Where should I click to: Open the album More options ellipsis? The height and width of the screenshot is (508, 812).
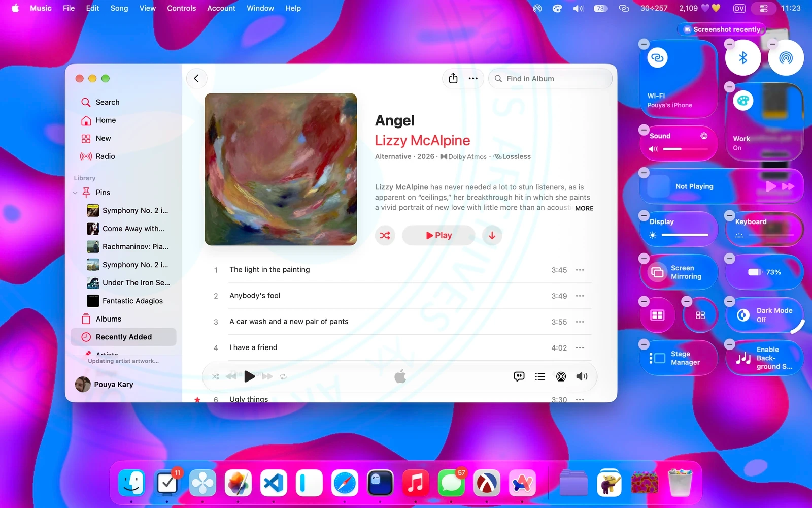(x=473, y=78)
